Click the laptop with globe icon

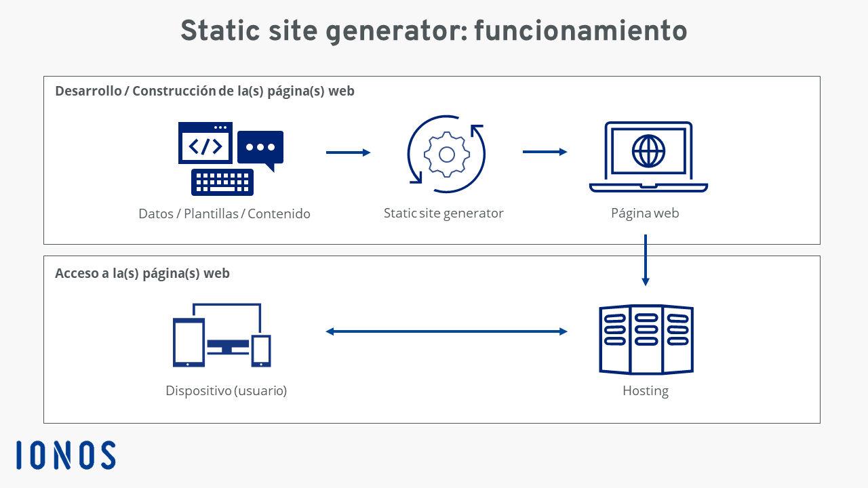pos(648,157)
